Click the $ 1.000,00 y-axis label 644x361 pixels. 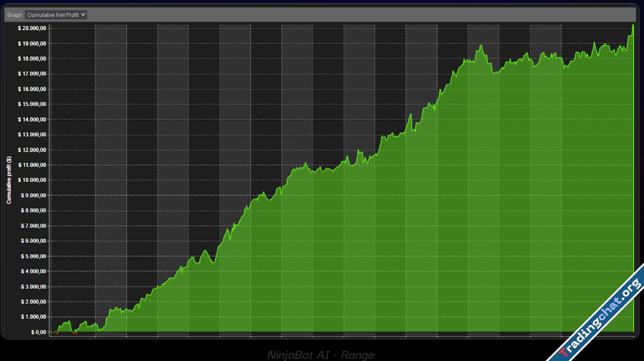tap(34, 317)
